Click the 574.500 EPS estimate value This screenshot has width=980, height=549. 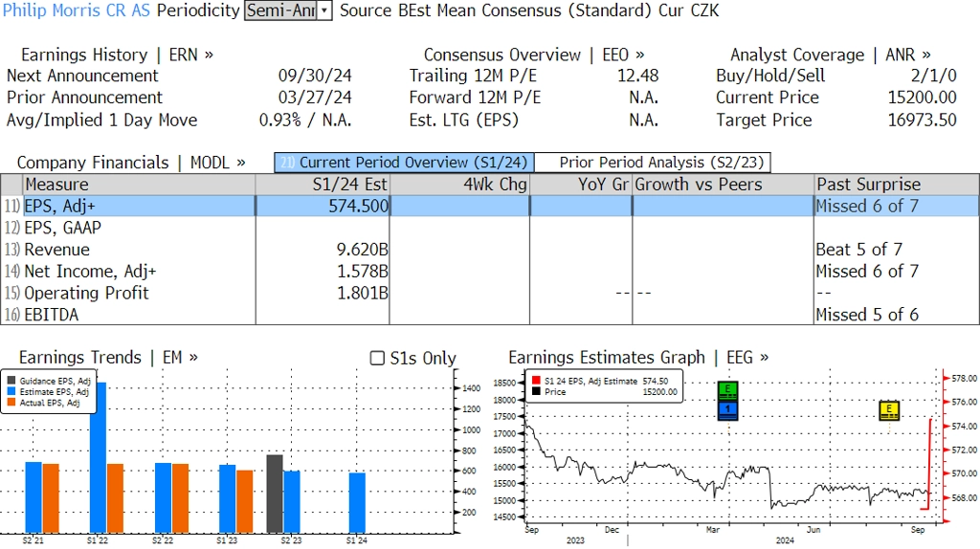click(x=358, y=206)
